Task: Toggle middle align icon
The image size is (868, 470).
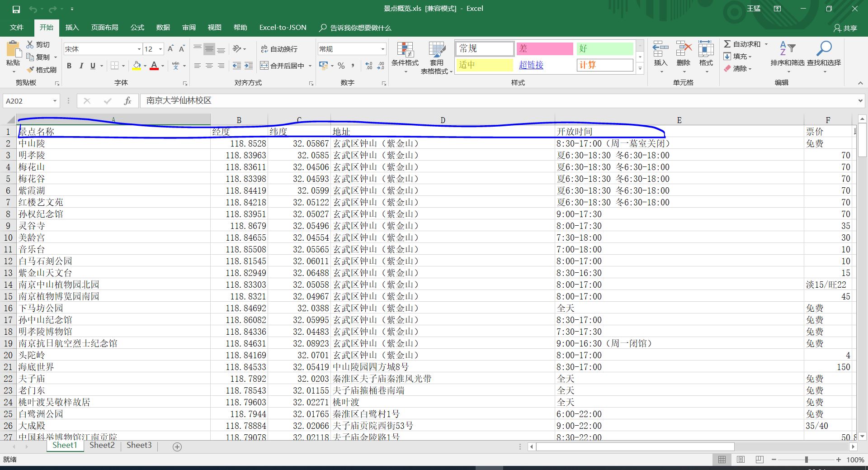Action: (x=209, y=49)
